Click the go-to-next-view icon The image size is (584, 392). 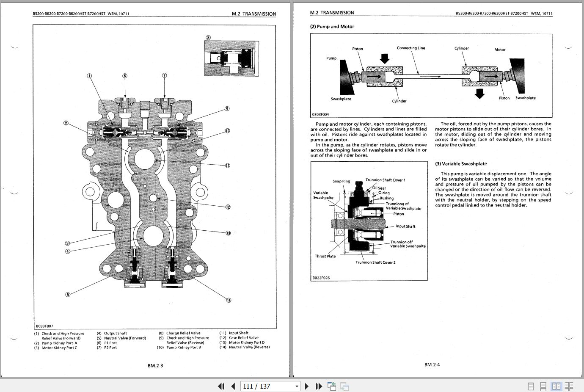coord(344,386)
